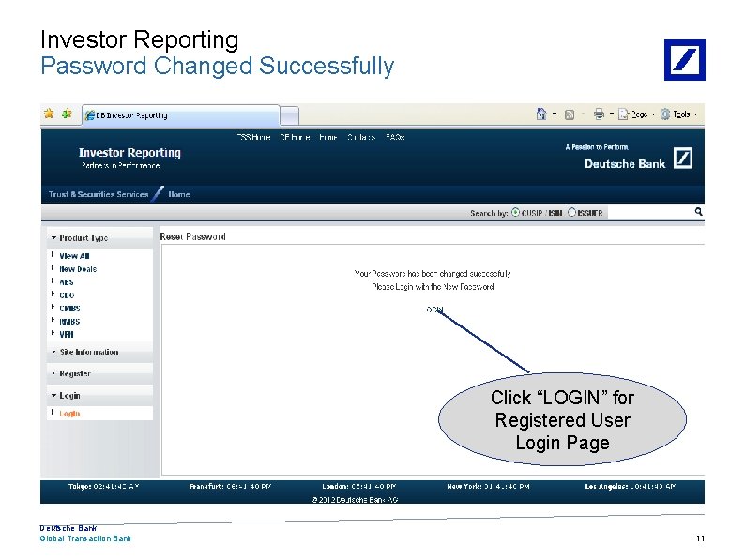The width and height of the screenshot is (745, 560).
Task: Click the Los Angeles time in footer
Action: [x=630, y=487]
